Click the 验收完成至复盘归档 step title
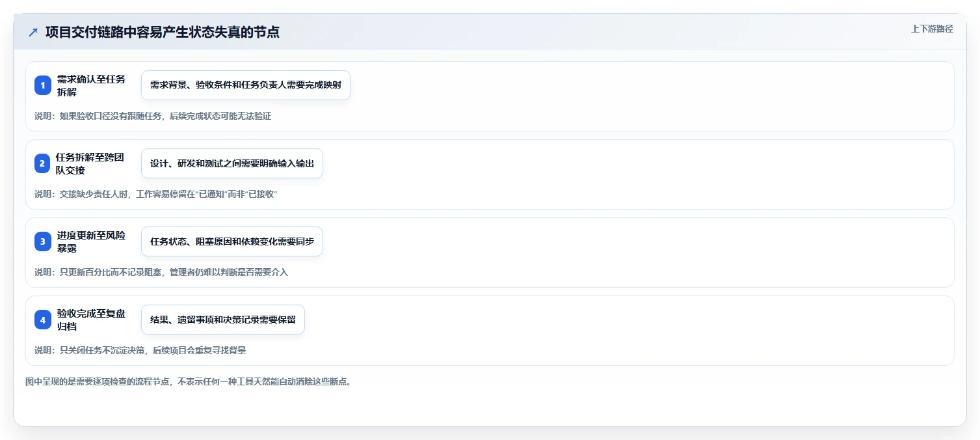 tap(92, 320)
